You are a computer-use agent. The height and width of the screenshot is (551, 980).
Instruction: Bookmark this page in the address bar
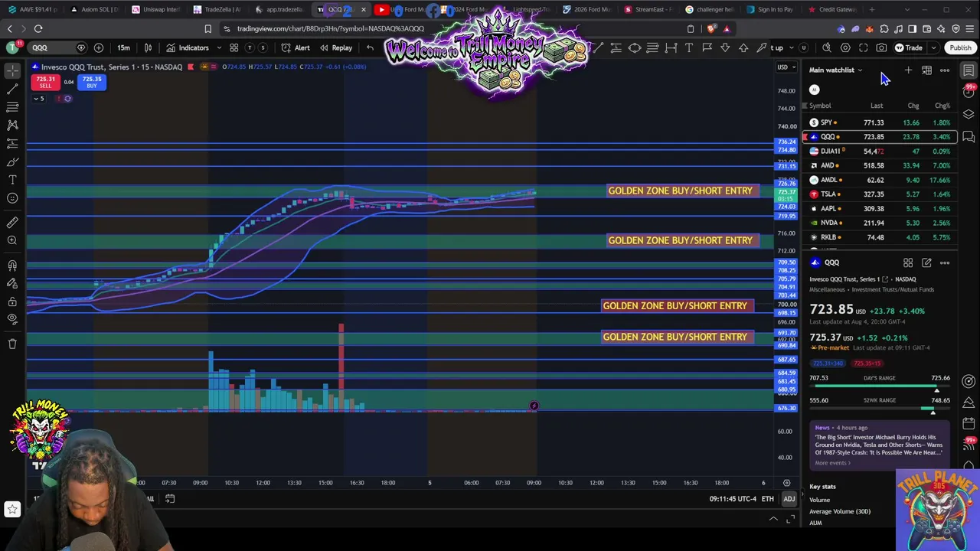coord(207,29)
